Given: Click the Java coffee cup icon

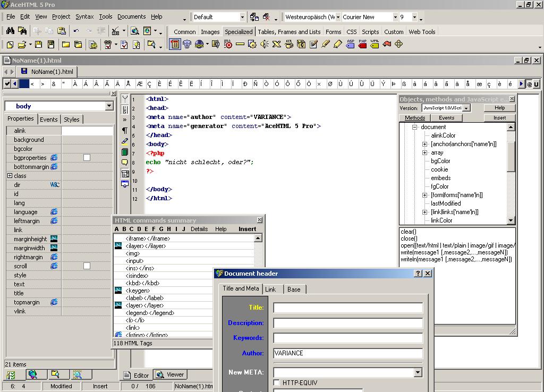Looking at the screenshot, I should tap(289, 45).
